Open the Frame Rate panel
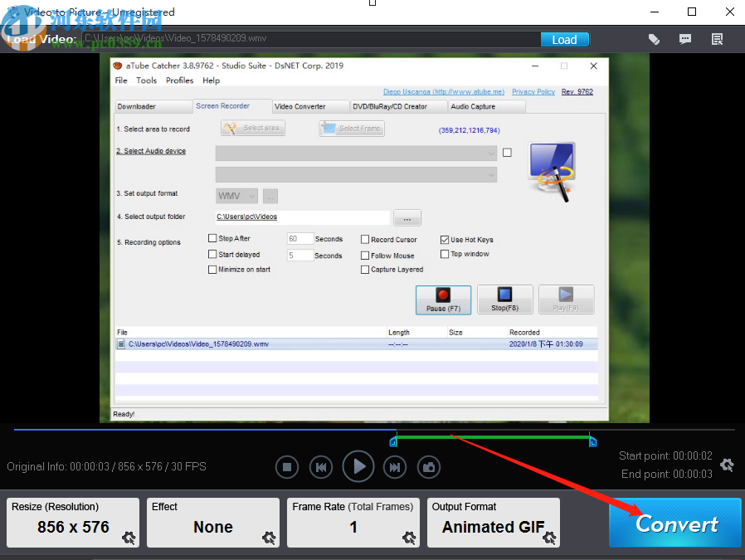The height and width of the screenshot is (560, 745). point(353,523)
